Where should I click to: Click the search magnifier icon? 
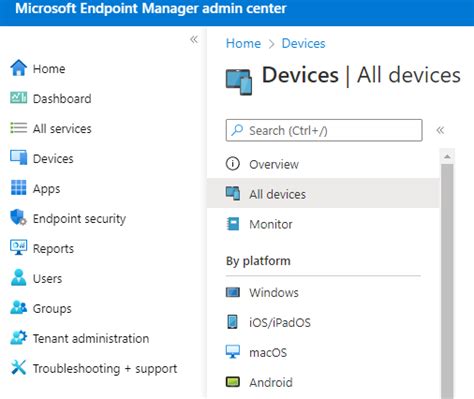(x=237, y=130)
